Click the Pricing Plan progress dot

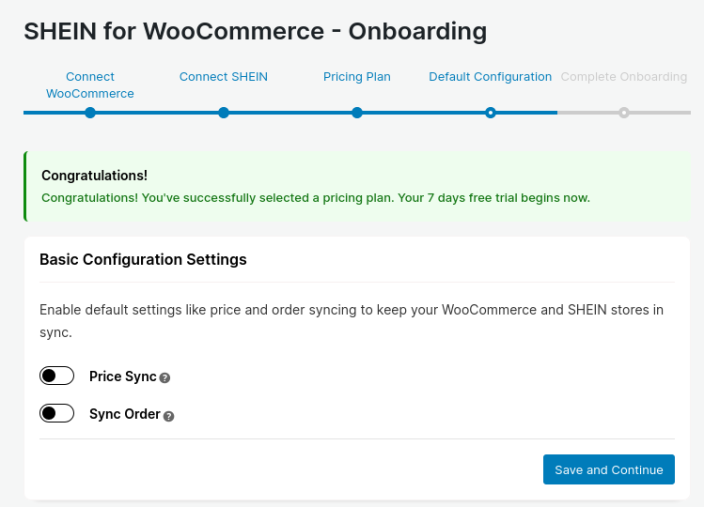pyautogui.click(x=357, y=113)
